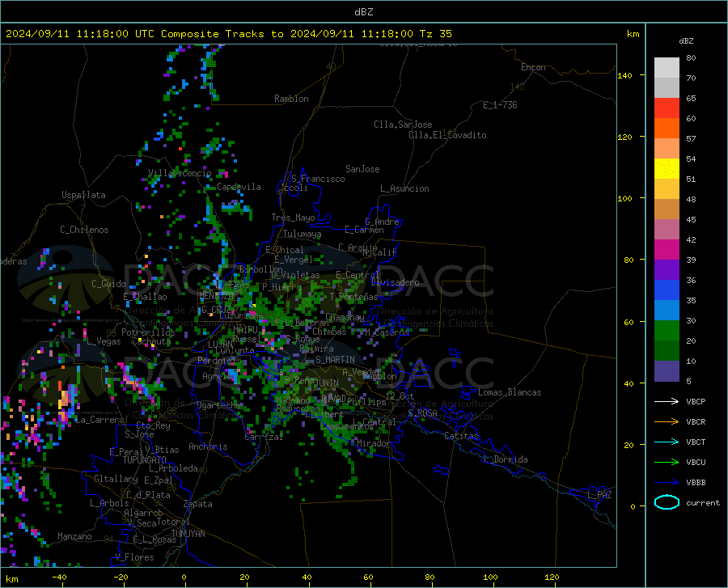Click the Tres_Mayo map label
Screen dimensions: 728x588
tap(293, 218)
